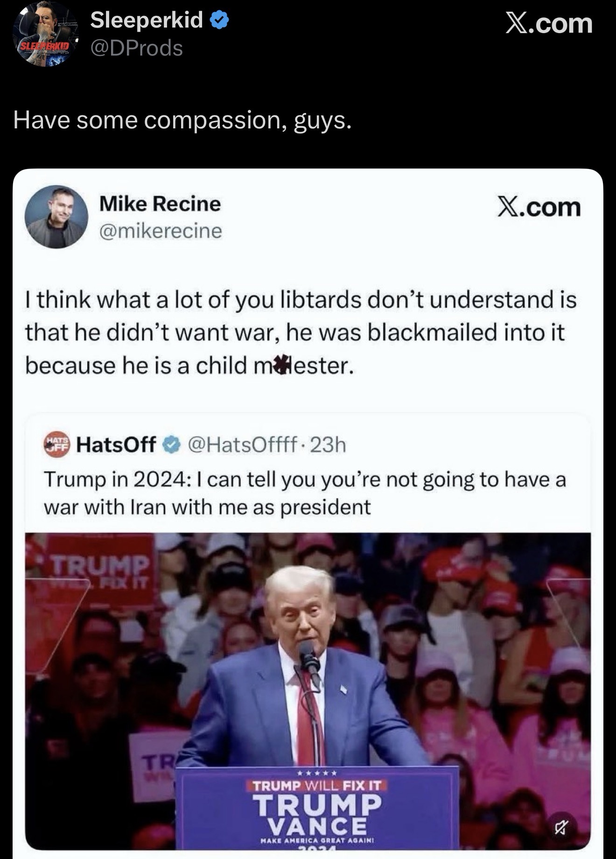The height and width of the screenshot is (859, 616).
Task: Click the small HatsOff account logo
Action: tap(57, 444)
